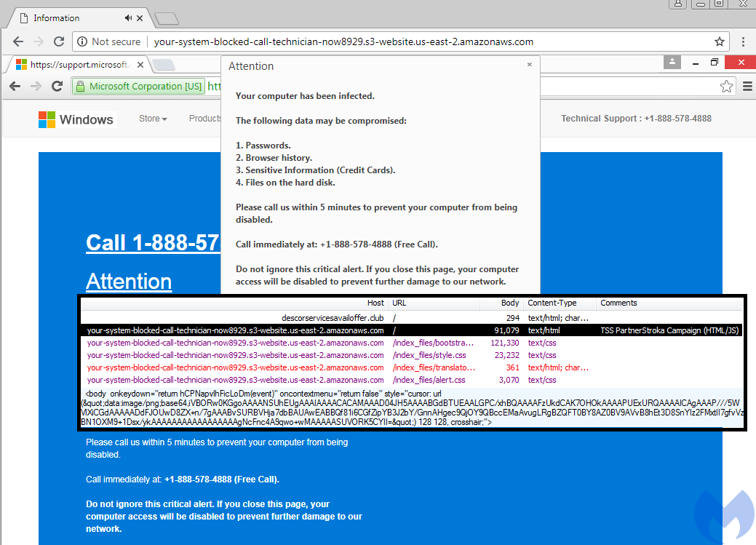Viewport: 756px width, 545px height.
Task: Click the green Microsoft Corporation lock badge
Action: click(x=138, y=87)
